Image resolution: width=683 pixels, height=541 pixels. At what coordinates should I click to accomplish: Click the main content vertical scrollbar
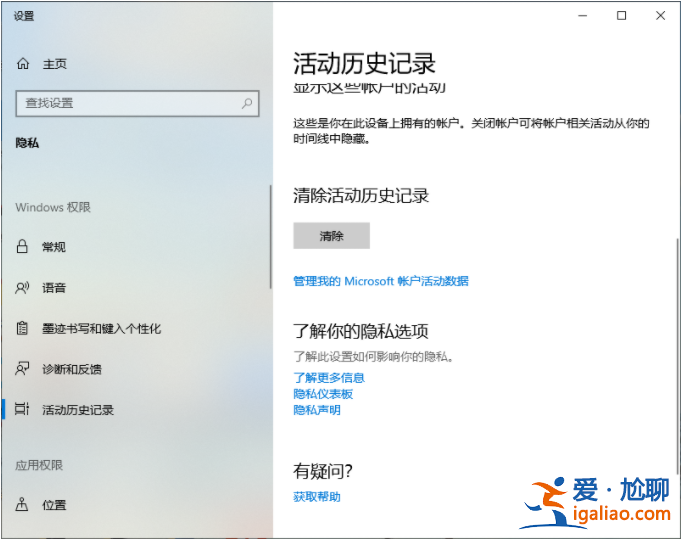(677, 356)
